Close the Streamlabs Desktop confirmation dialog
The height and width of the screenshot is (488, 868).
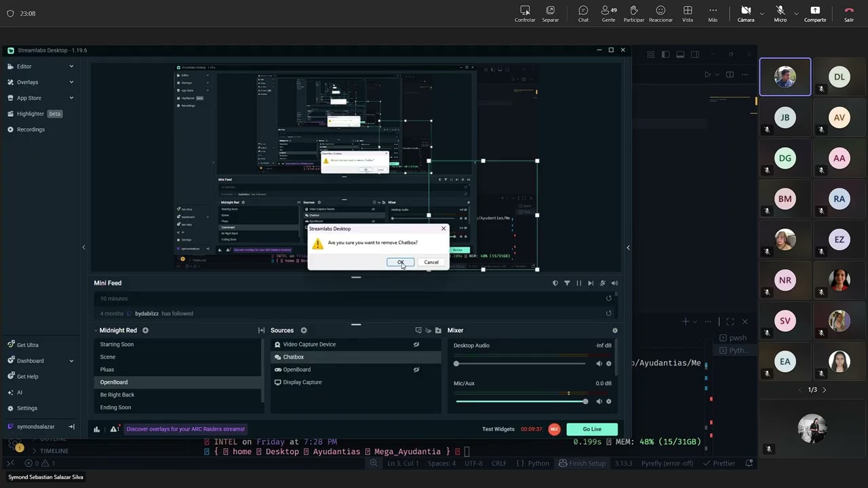coord(443,228)
